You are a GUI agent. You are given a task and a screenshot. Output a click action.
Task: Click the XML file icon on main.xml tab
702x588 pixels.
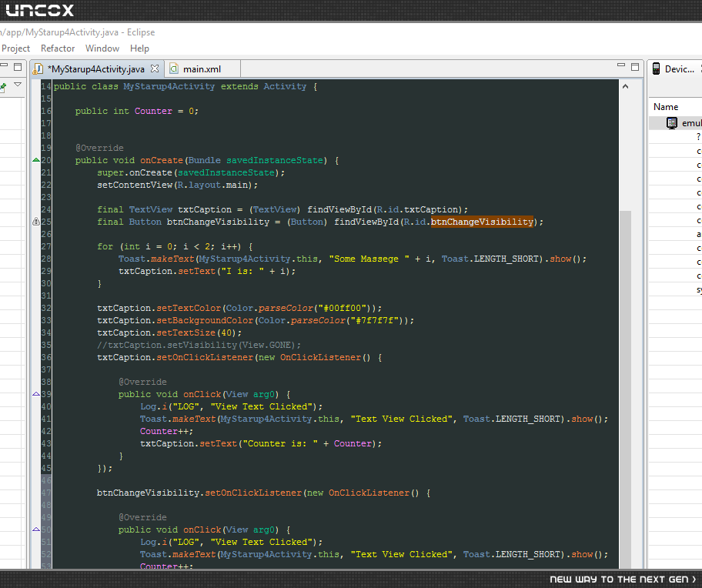point(174,69)
